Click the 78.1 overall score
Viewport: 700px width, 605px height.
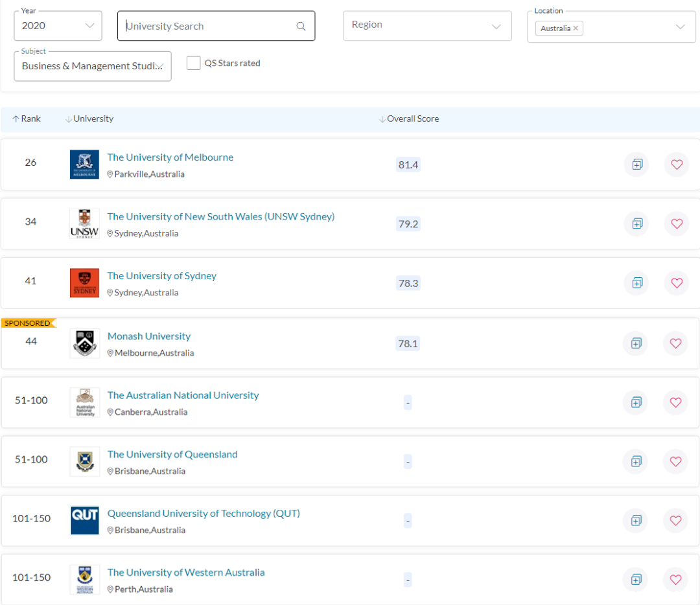point(408,343)
